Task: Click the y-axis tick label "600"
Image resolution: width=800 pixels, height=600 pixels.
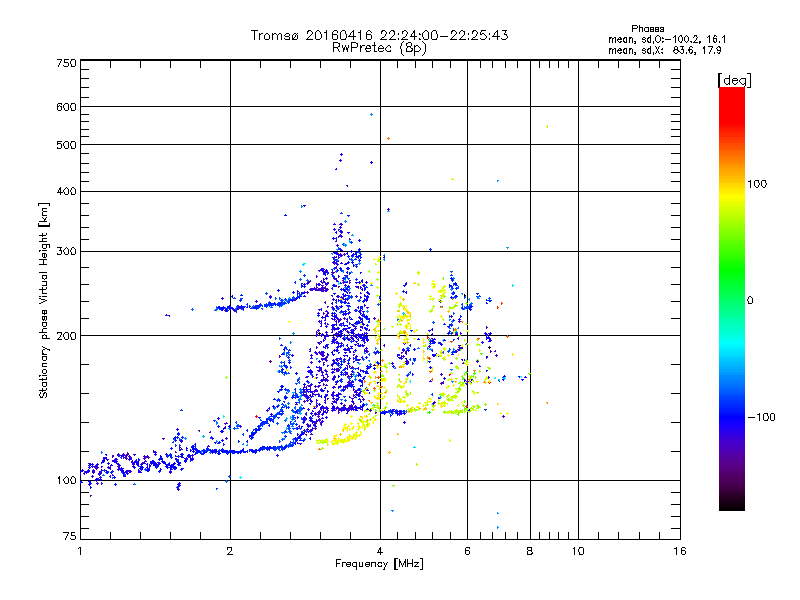Action: pyautogui.click(x=66, y=107)
